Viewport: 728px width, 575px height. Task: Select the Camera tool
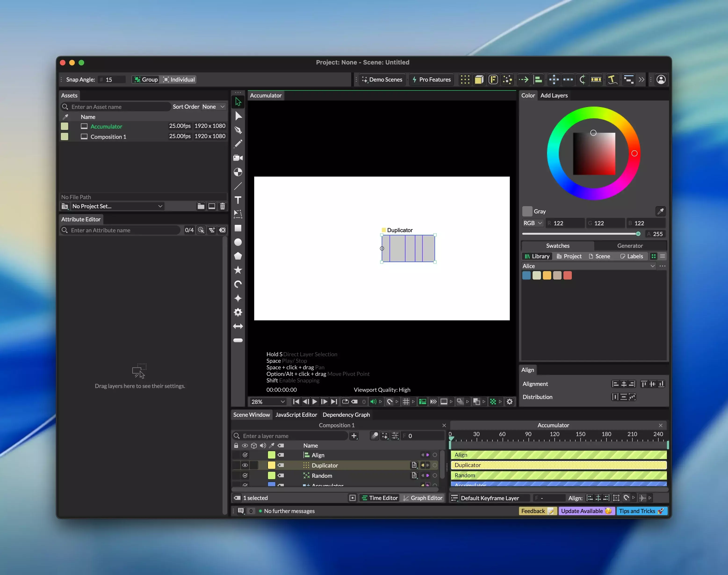pos(238,158)
